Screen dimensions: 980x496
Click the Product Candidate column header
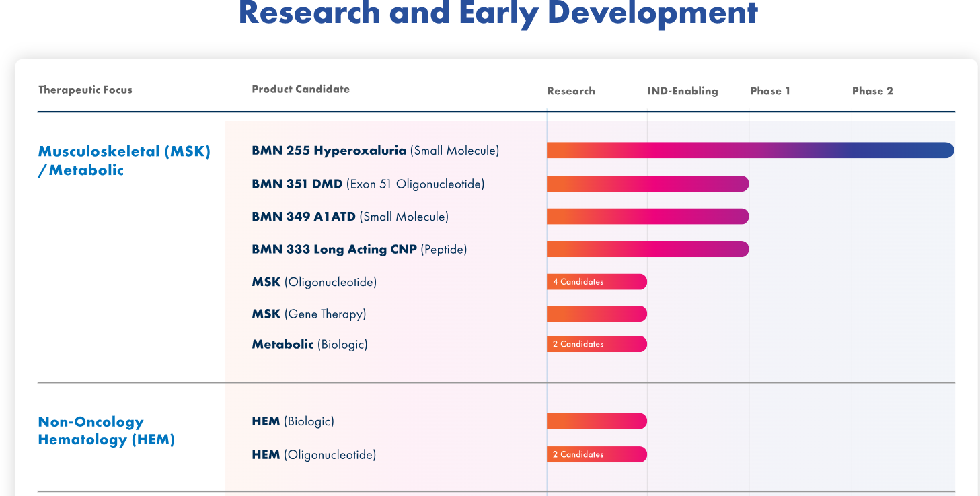(301, 89)
